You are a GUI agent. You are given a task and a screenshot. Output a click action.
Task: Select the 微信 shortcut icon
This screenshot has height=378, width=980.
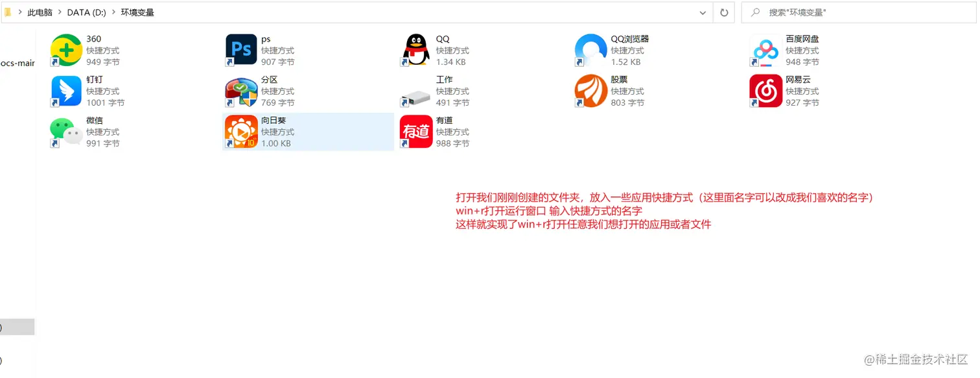pyautogui.click(x=66, y=132)
